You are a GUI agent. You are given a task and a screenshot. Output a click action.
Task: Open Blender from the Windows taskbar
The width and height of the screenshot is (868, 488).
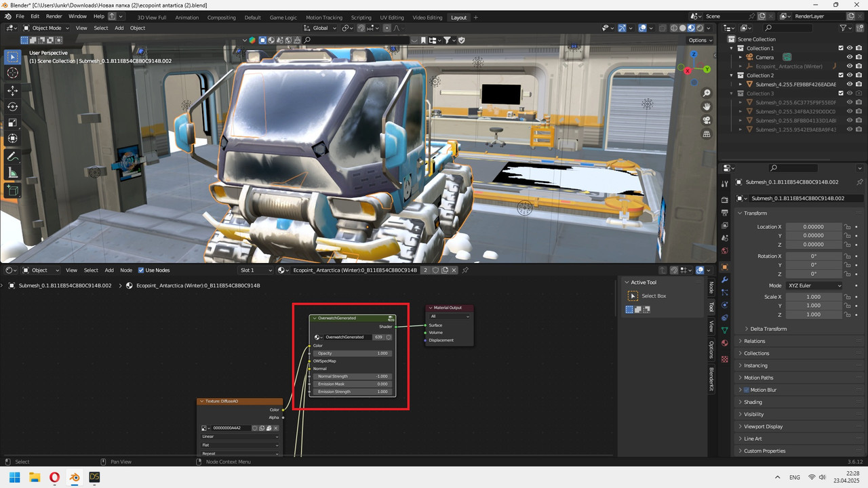point(75,478)
